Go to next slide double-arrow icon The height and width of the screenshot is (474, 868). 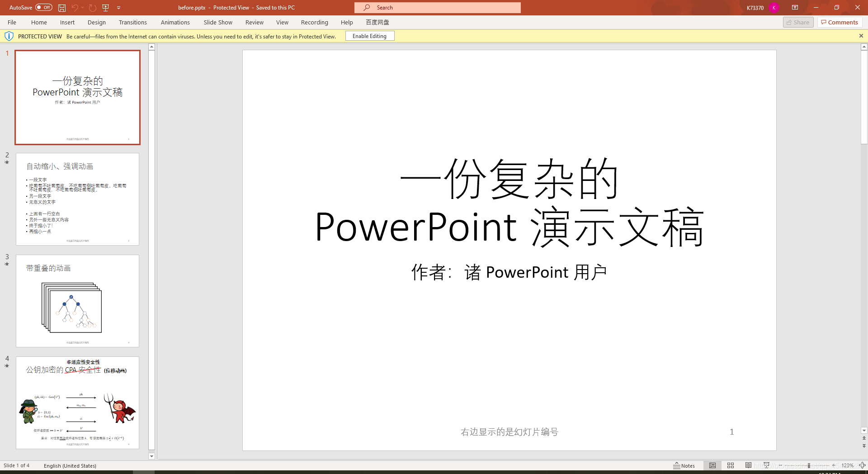[x=864, y=446]
